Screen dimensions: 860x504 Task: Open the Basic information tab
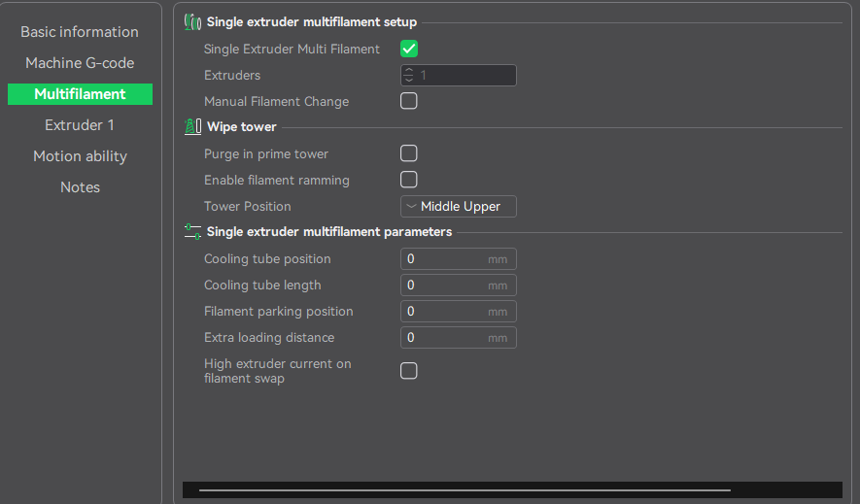tap(80, 32)
